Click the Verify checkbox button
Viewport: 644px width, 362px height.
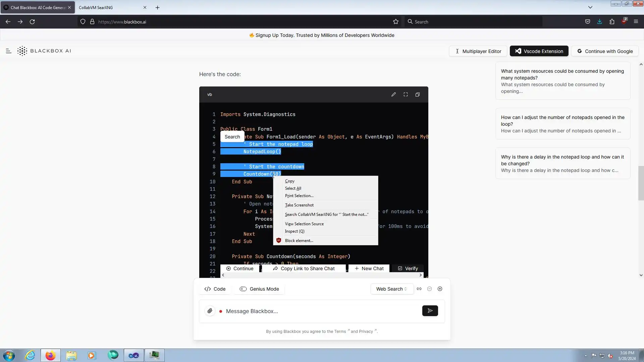[x=408, y=268]
